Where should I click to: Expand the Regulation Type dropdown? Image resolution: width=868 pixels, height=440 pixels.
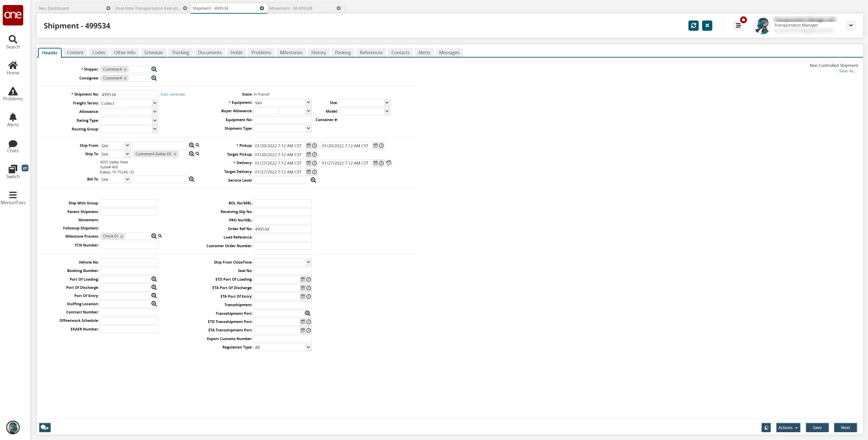(308, 347)
